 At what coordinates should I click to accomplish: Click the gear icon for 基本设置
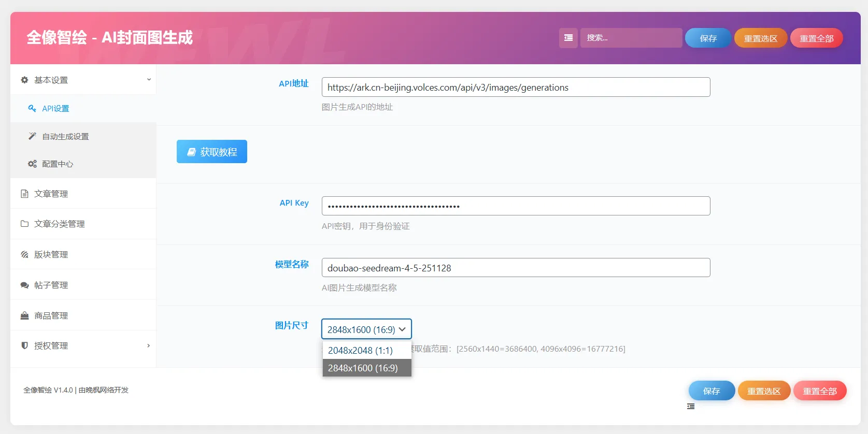click(x=24, y=80)
